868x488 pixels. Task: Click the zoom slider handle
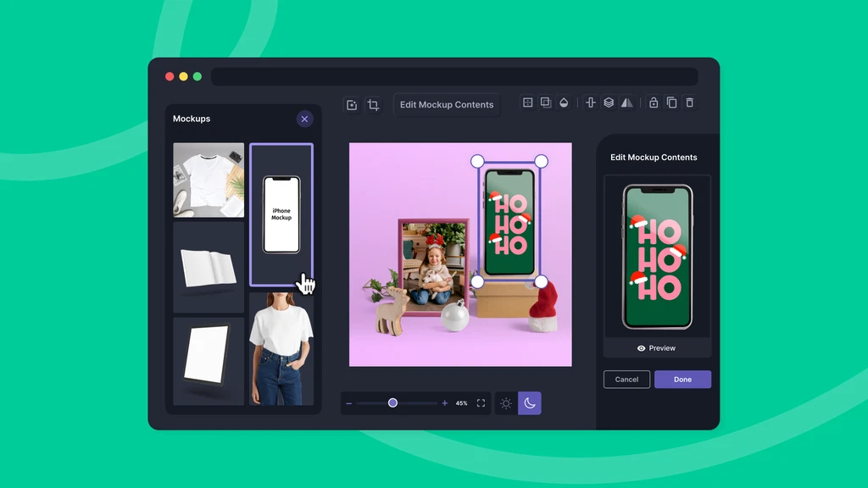[392, 403]
